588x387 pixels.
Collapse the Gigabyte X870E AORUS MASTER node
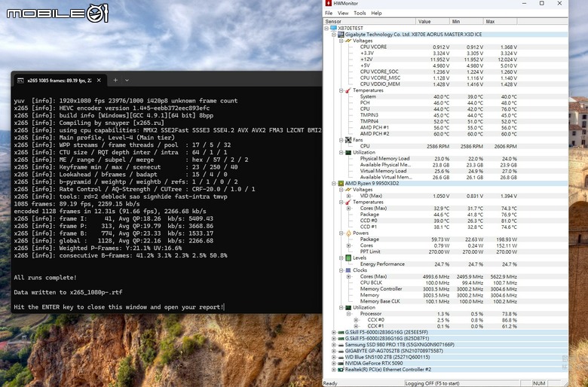tap(334, 35)
